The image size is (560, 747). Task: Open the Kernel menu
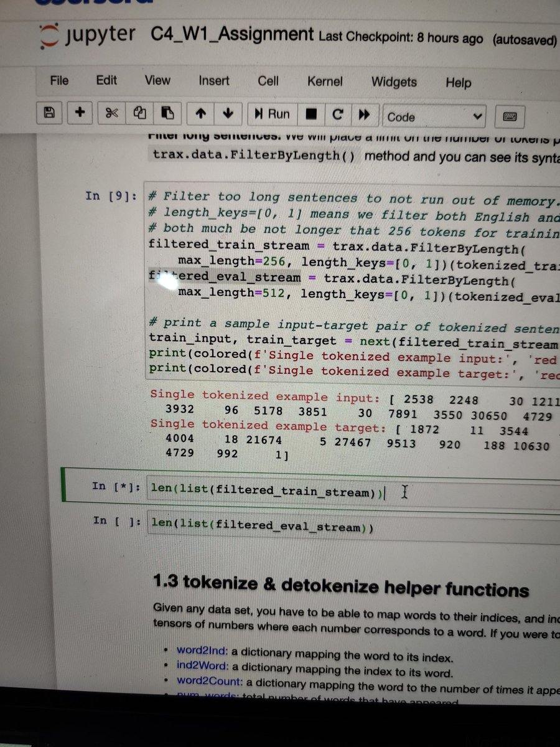coord(325,82)
